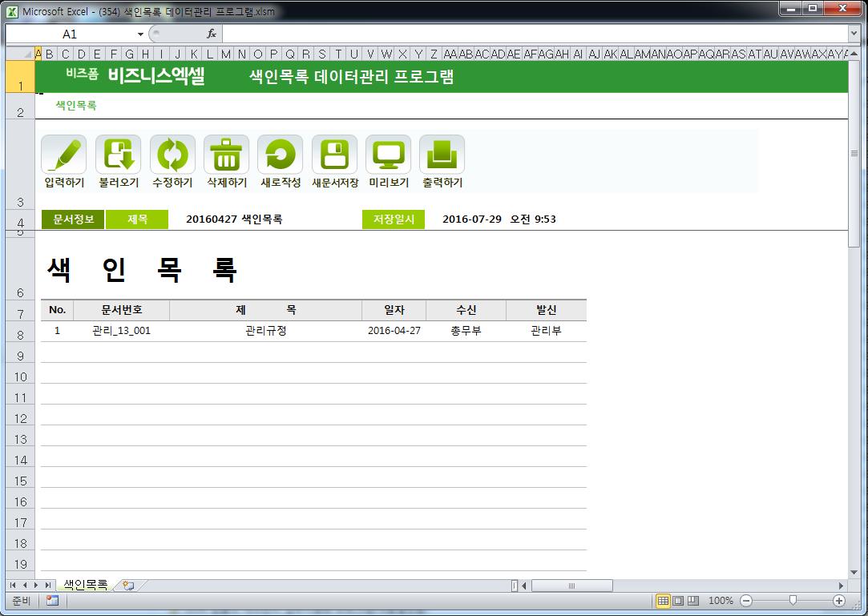
Task: Click the 불러오기 load icon
Action: pyautogui.click(x=118, y=155)
